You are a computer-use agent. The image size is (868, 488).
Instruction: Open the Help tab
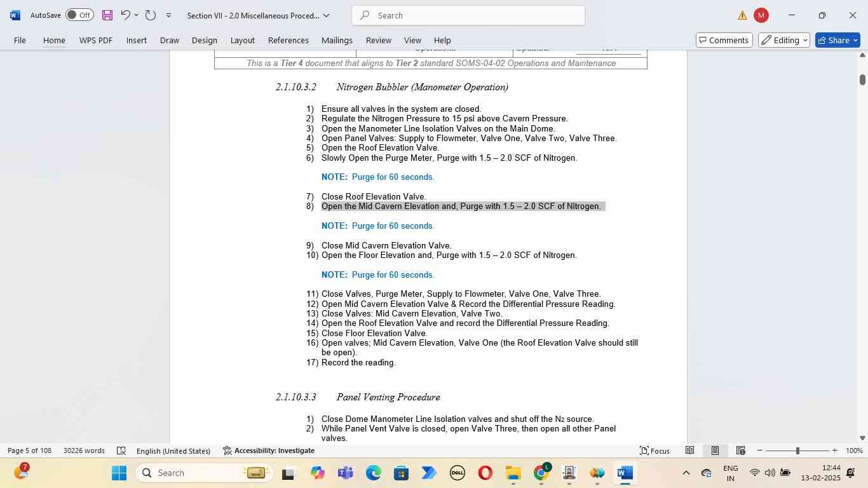[442, 40]
